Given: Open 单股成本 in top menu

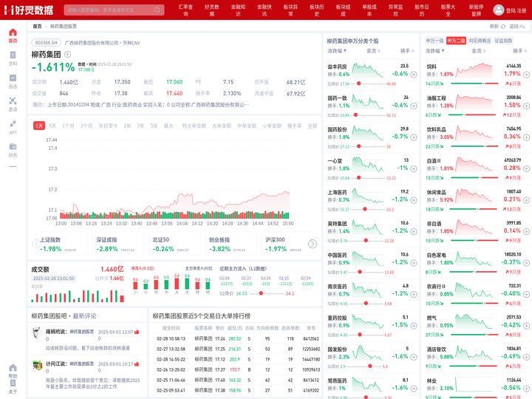Looking at the screenshot, I should pyautogui.click(x=369, y=10).
